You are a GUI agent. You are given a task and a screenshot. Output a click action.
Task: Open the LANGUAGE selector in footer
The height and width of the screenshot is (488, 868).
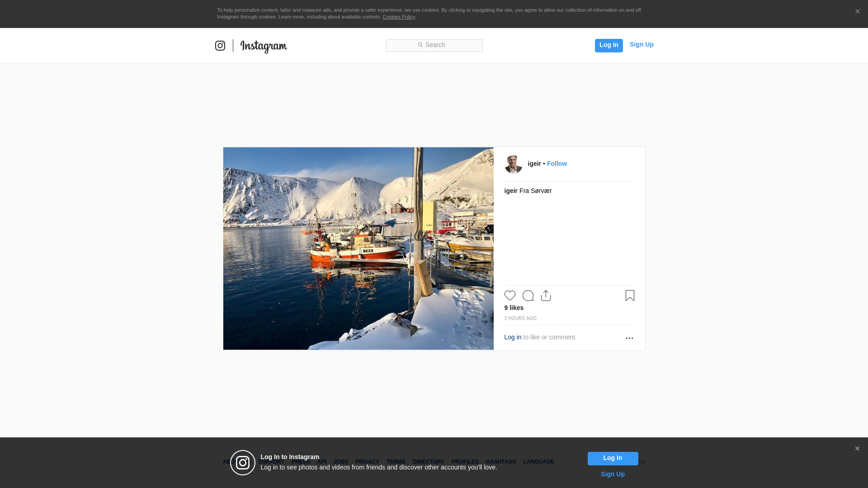pos(538,462)
